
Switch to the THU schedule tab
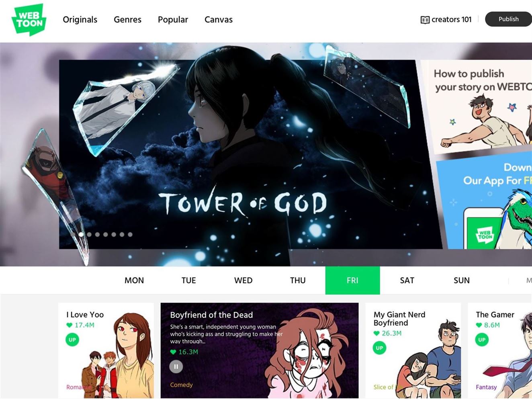click(298, 280)
